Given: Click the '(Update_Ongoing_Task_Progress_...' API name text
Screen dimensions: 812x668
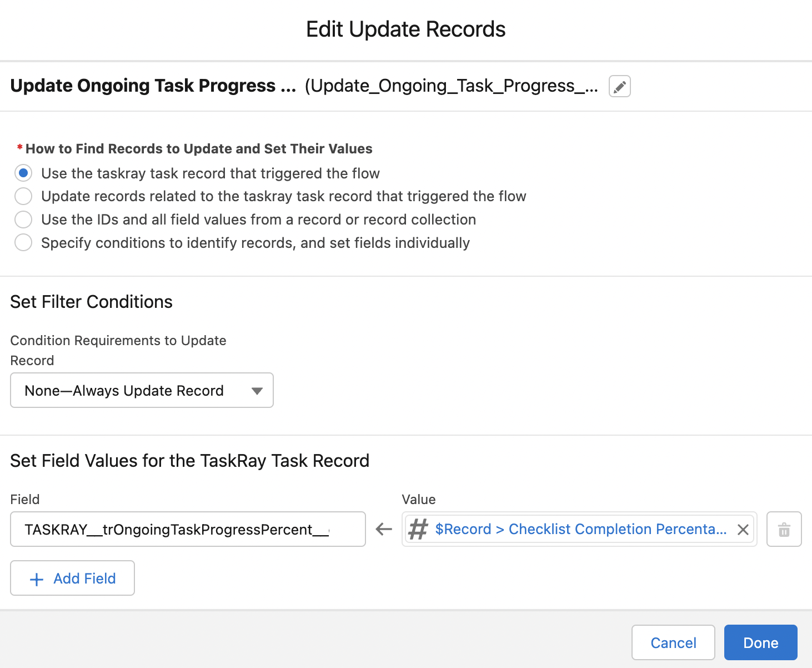Looking at the screenshot, I should 452,86.
